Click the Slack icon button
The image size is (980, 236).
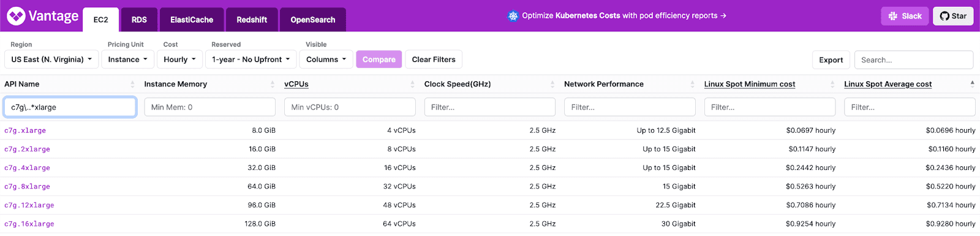(x=905, y=16)
